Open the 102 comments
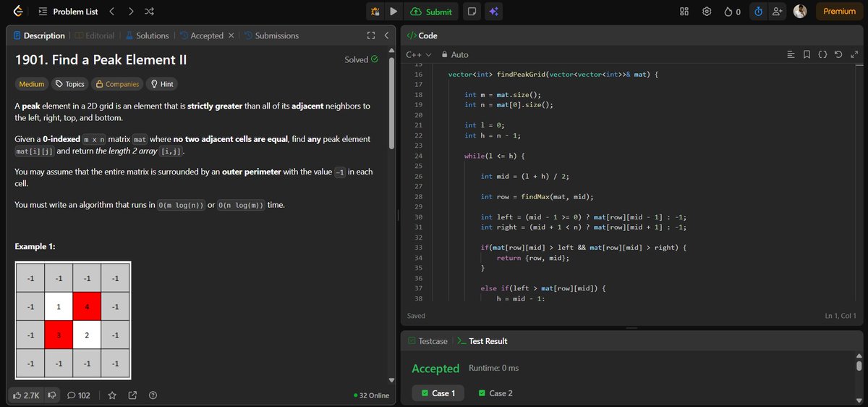Screen dimensions: 868x407 pyautogui.click(x=79, y=395)
